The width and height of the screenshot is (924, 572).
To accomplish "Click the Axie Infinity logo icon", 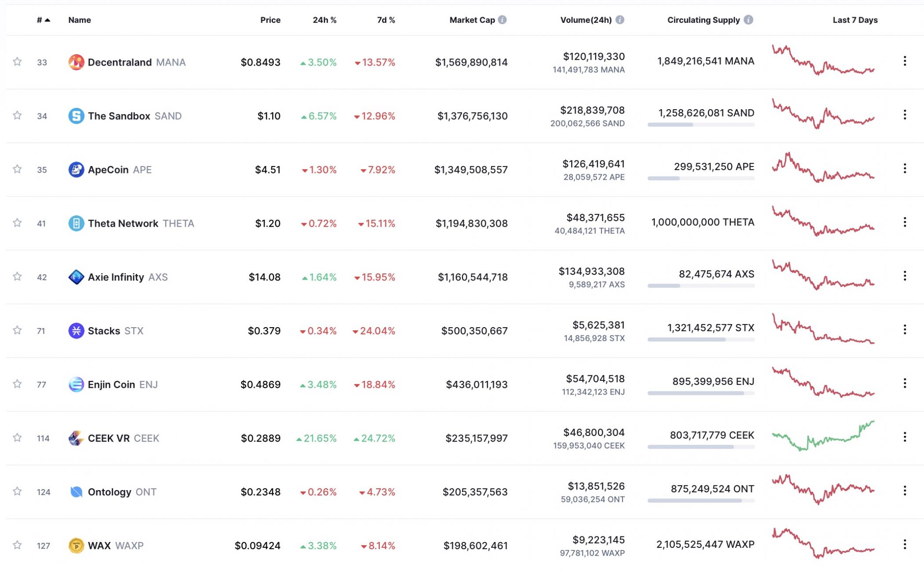I will coord(76,277).
